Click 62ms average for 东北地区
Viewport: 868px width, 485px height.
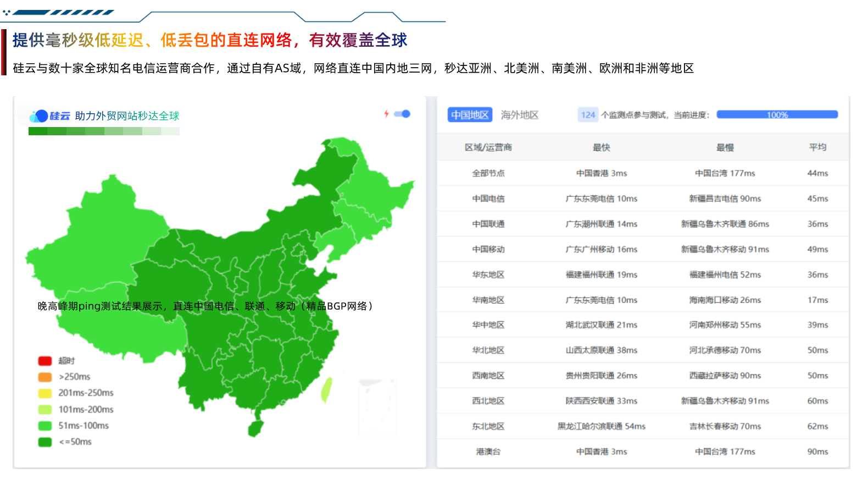(817, 426)
